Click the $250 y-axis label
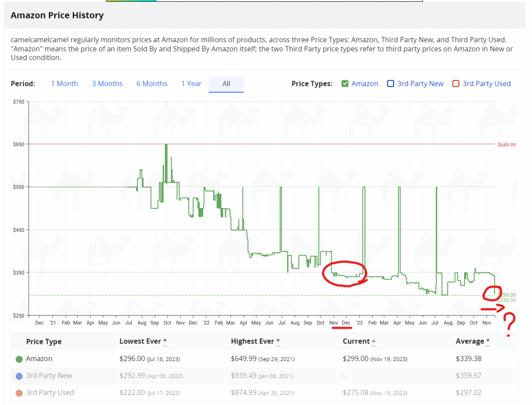532x405 pixels. coord(19,315)
